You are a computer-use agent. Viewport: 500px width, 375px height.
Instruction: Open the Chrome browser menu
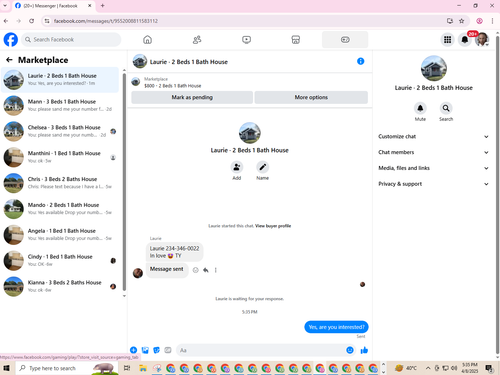click(x=492, y=21)
